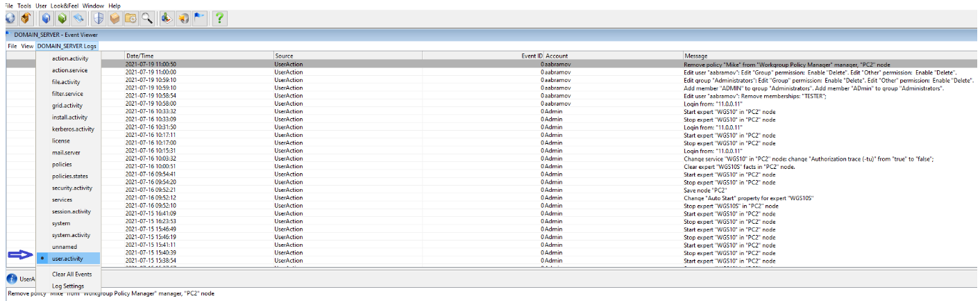Click the message adding member "ADMIN" to Administrators
This screenshot has height=301, width=980.
tap(813, 88)
